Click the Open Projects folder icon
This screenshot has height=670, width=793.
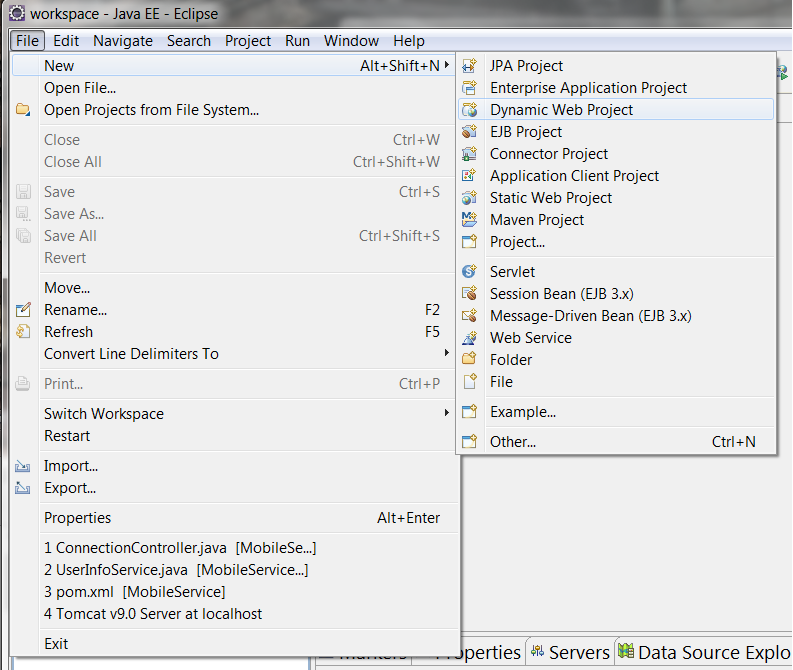click(23, 110)
